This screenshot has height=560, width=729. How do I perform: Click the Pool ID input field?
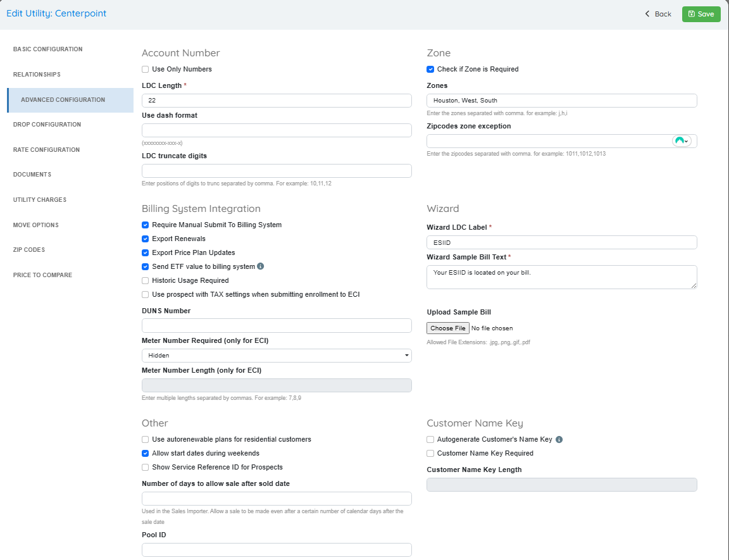(277, 550)
